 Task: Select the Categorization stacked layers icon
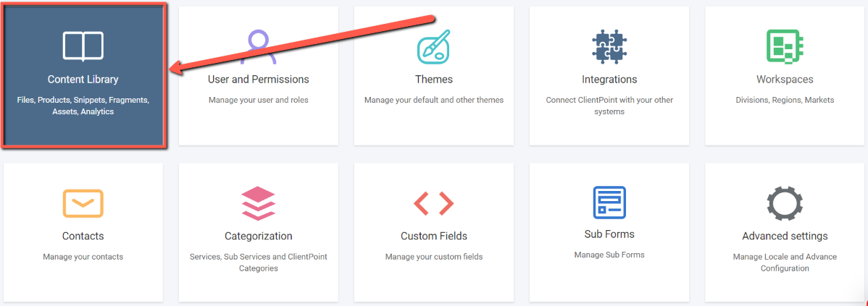click(x=259, y=203)
